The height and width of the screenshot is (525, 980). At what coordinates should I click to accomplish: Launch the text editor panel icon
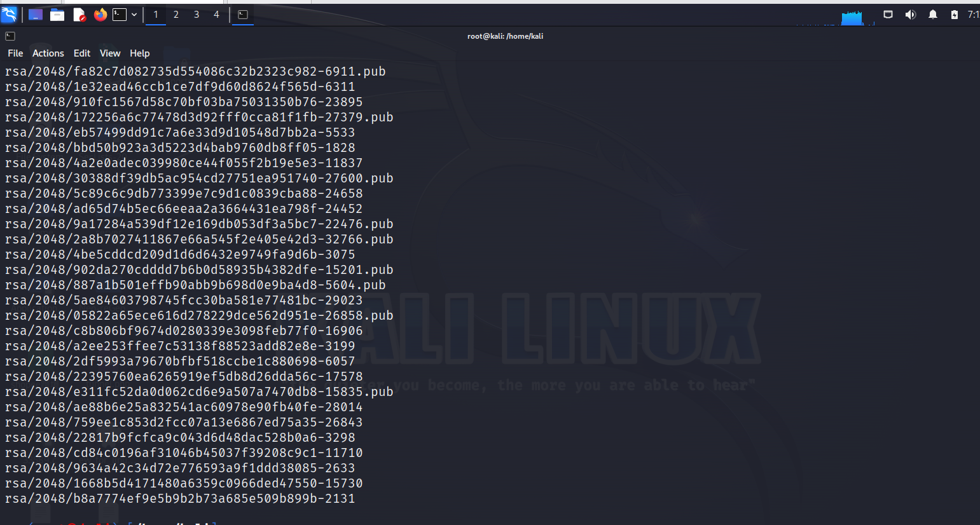coord(79,15)
